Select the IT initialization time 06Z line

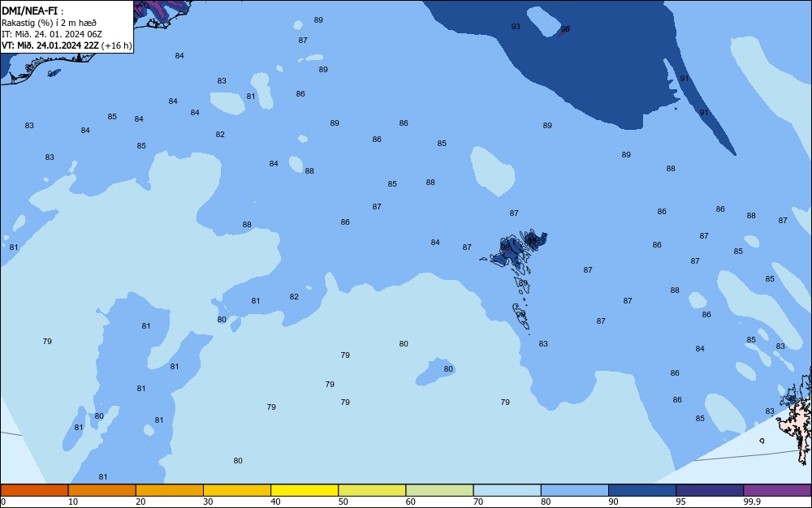click(52, 34)
